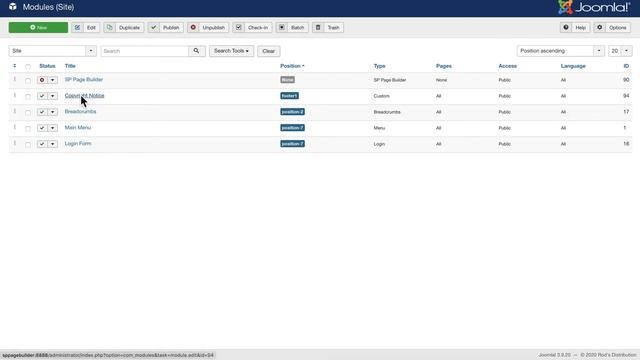The image size is (640, 360).
Task: Sort by ID column
Action: pos(626,66)
